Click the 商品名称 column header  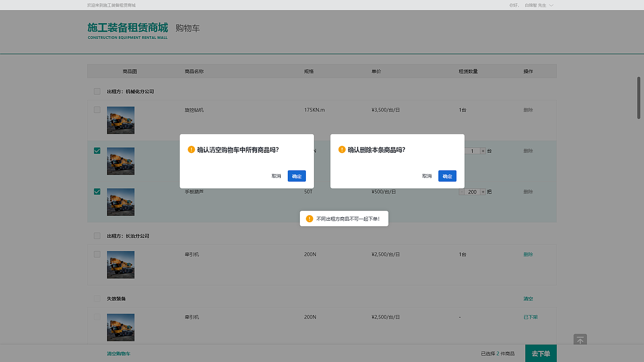click(194, 71)
